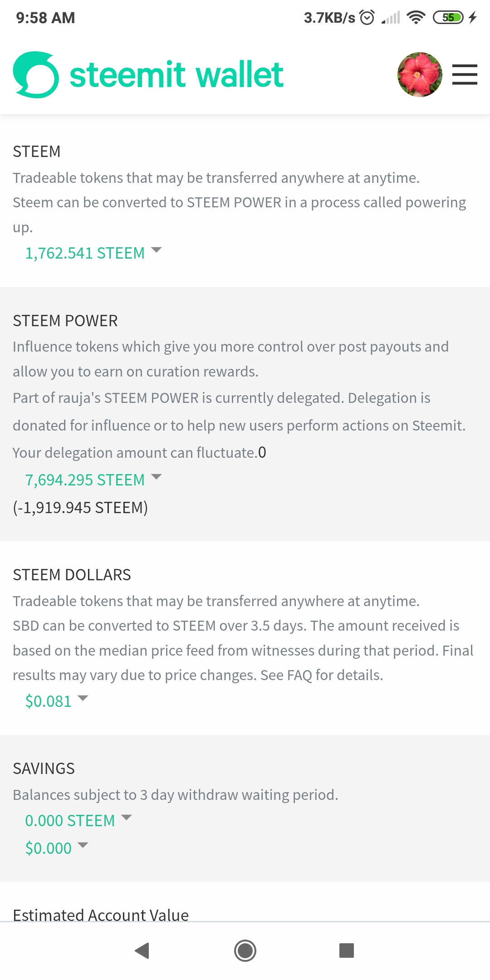Expand the 1,762.541 STEEM dropdown arrow

(157, 250)
